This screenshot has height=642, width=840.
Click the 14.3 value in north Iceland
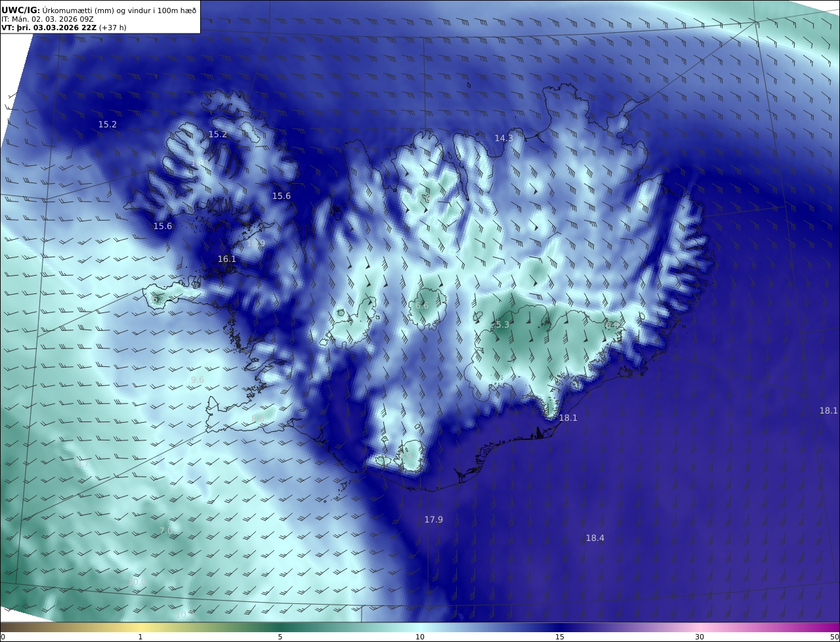(503, 138)
